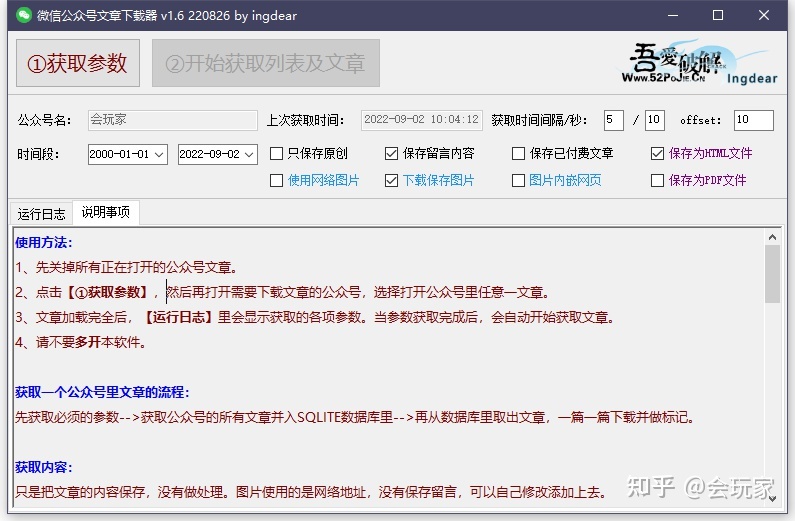
Task: Uncheck 保存为HTML文件 checkbox
Action: tap(657, 154)
